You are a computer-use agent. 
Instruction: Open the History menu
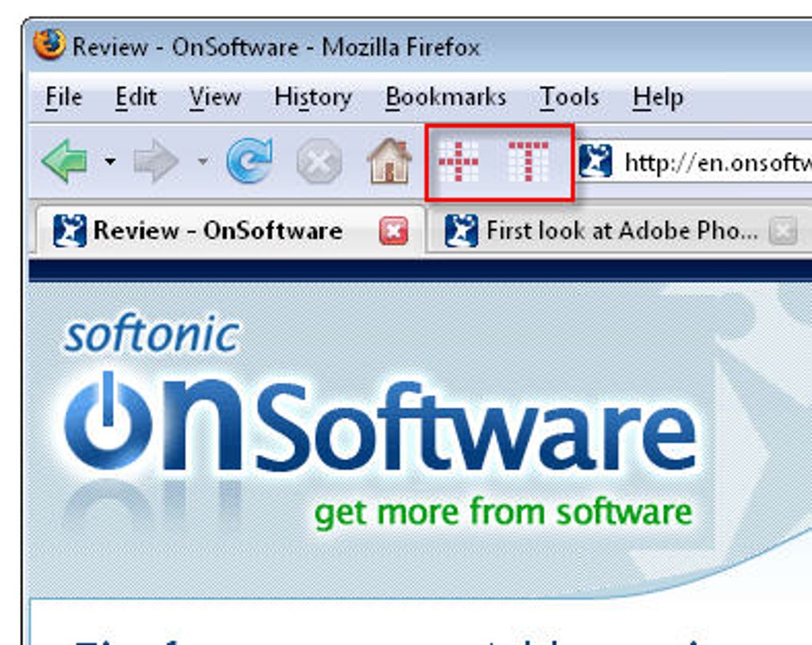(313, 97)
